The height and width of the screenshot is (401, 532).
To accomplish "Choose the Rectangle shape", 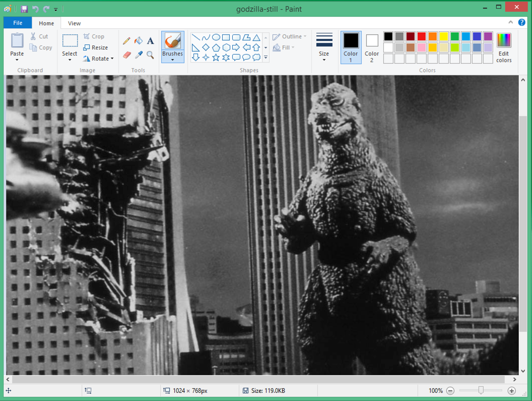I will 226,37.
